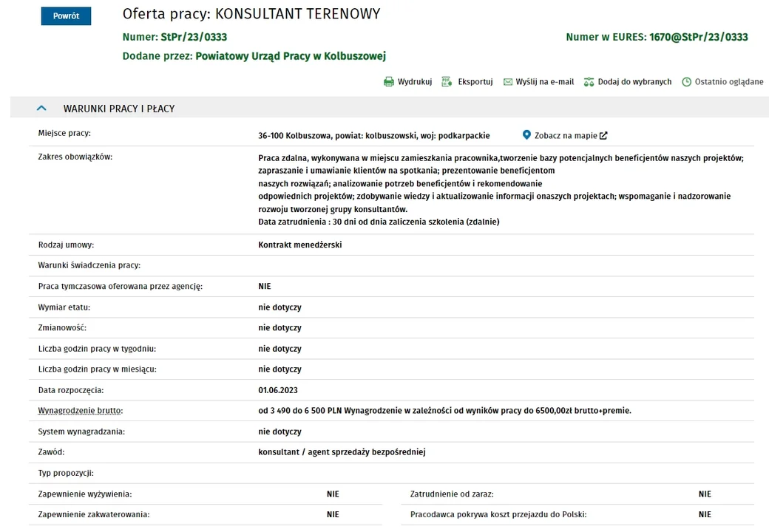Click Data zatrudnienia line in the duties description
Viewport: 769px width, 532px height.
379,222
